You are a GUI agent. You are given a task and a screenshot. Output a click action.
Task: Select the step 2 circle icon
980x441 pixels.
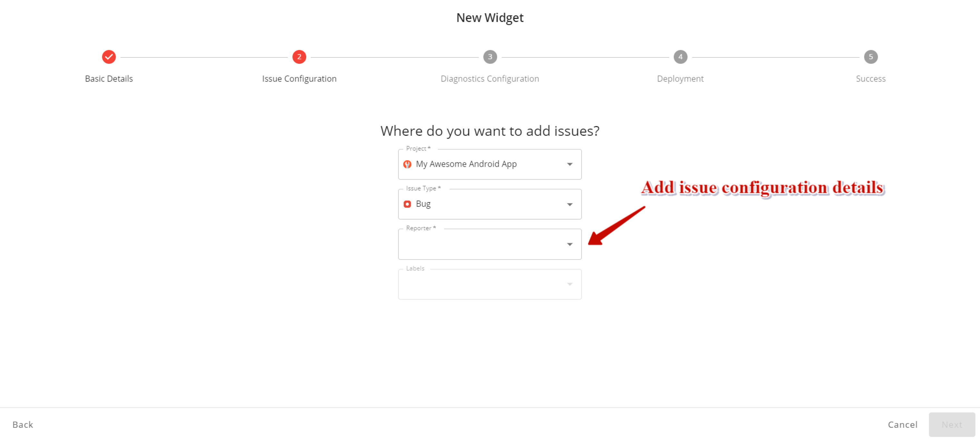299,57
